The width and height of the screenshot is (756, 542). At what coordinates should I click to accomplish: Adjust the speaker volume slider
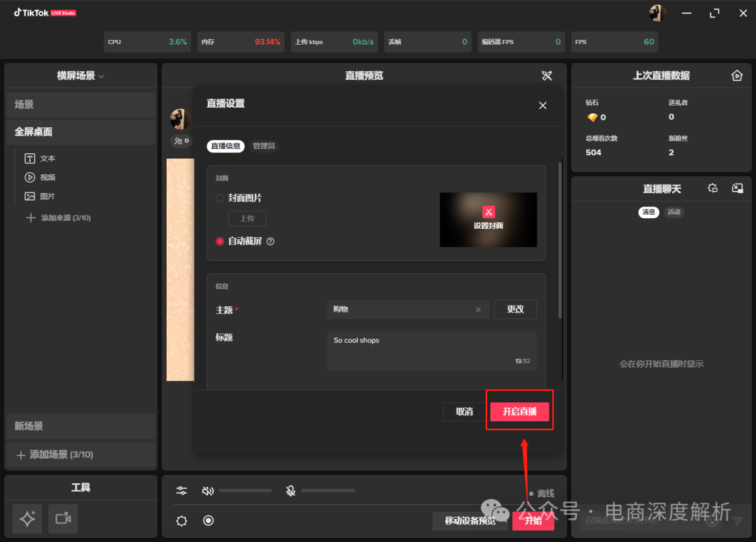pyautogui.click(x=245, y=491)
